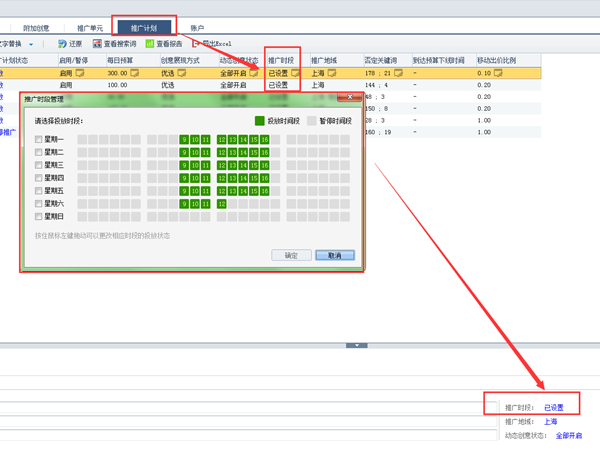This screenshot has height=455, width=600.
Task: Check the 星期一 checkbox
Action: pos(39,139)
